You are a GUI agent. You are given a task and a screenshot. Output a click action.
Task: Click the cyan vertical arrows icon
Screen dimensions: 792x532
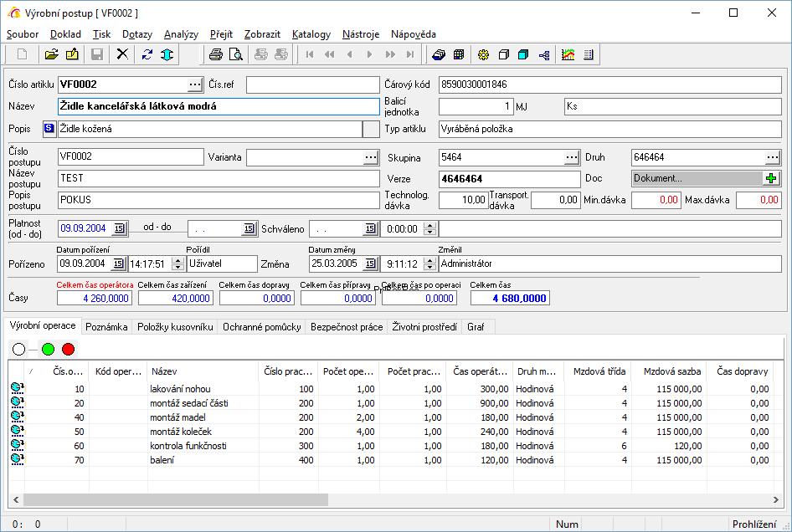click(x=167, y=54)
